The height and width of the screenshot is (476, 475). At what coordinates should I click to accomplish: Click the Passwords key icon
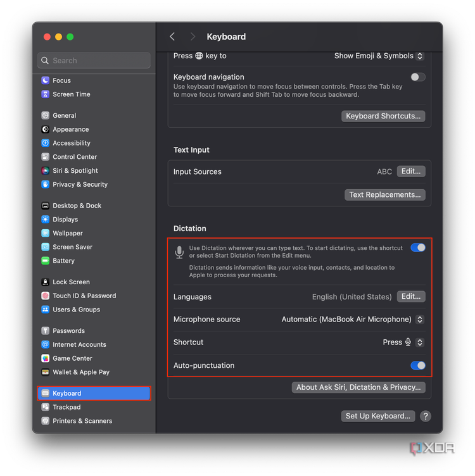45,331
